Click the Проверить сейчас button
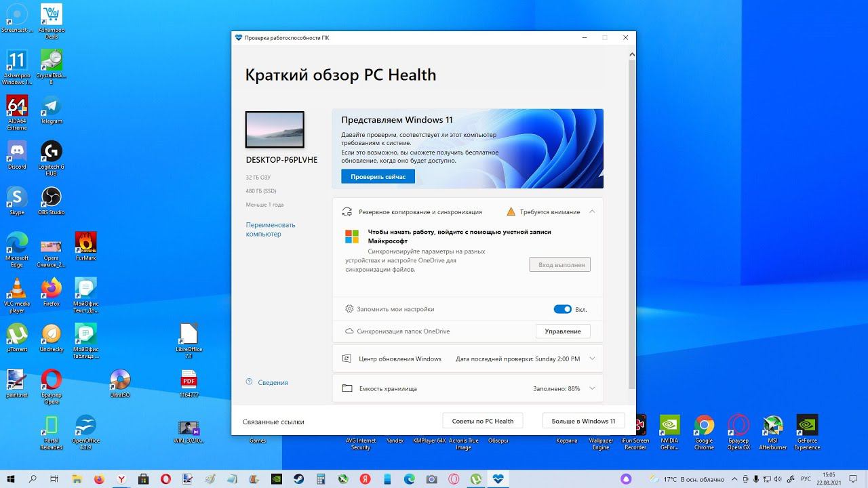Image resolution: width=868 pixels, height=488 pixels. click(378, 177)
